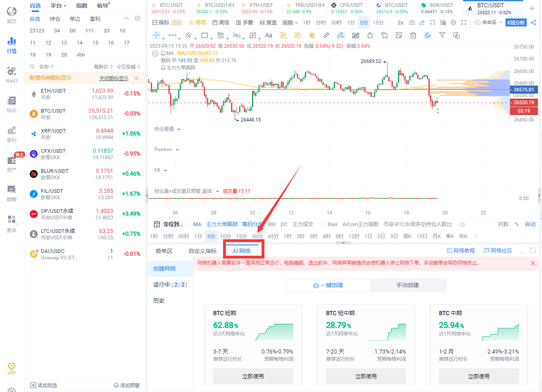Open the 历史 history menu item
This screenshot has width=542, height=392.
pyautogui.click(x=159, y=301)
